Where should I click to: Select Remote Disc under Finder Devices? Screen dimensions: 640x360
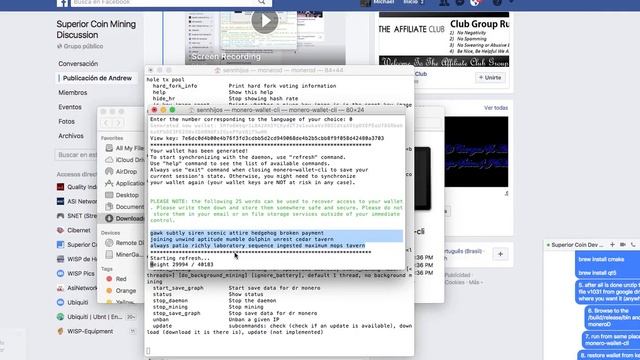pos(124,243)
